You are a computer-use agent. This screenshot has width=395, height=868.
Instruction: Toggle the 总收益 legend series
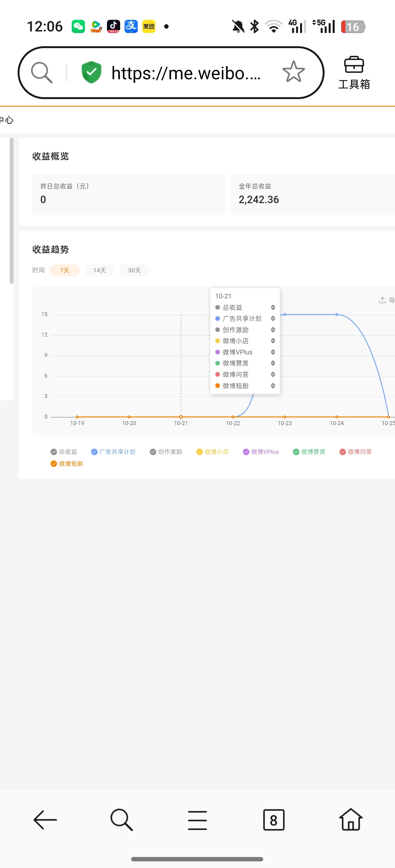point(64,452)
